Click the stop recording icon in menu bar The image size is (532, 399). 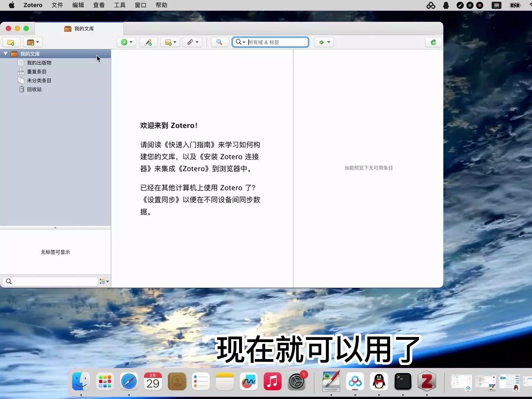pos(480,5)
